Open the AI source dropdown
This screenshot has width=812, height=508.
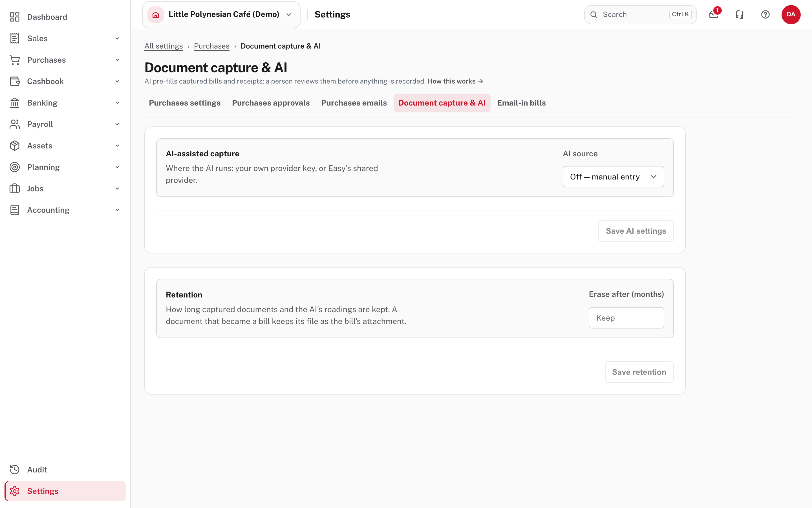613,177
